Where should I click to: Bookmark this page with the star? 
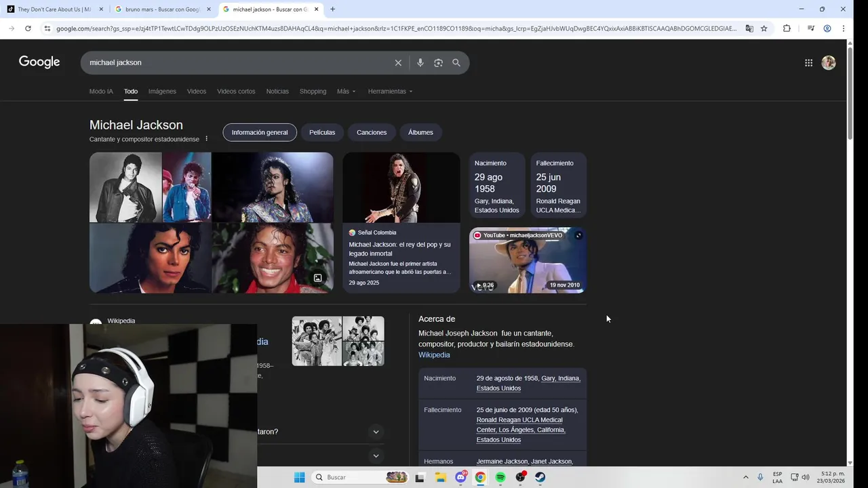coord(764,28)
